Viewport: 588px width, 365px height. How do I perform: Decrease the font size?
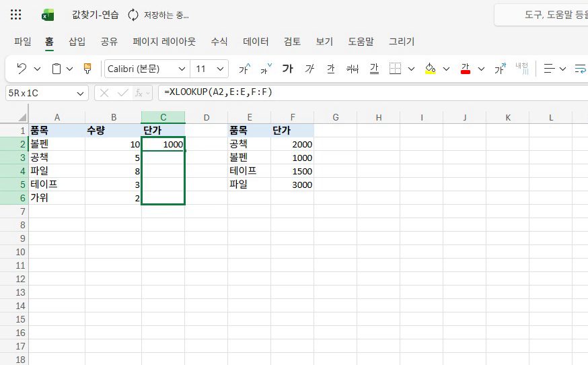[x=266, y=69]
